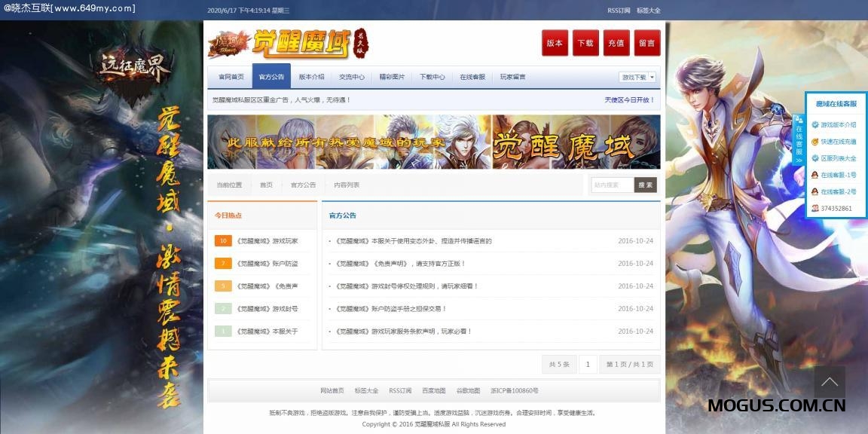Image resolution: width=868 pixels, height=434 pixels.
Task: Open 游戏版本介绍 via its badge icon
Action: pos(815,125)
